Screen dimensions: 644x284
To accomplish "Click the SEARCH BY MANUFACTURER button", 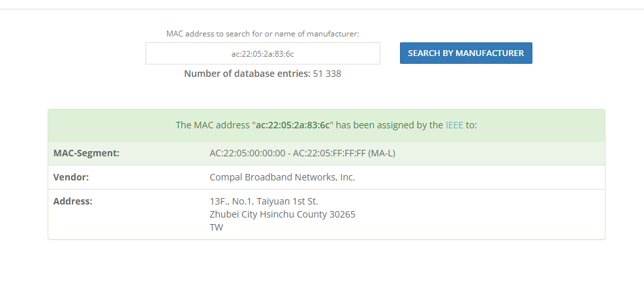I will tap(466, 53).
